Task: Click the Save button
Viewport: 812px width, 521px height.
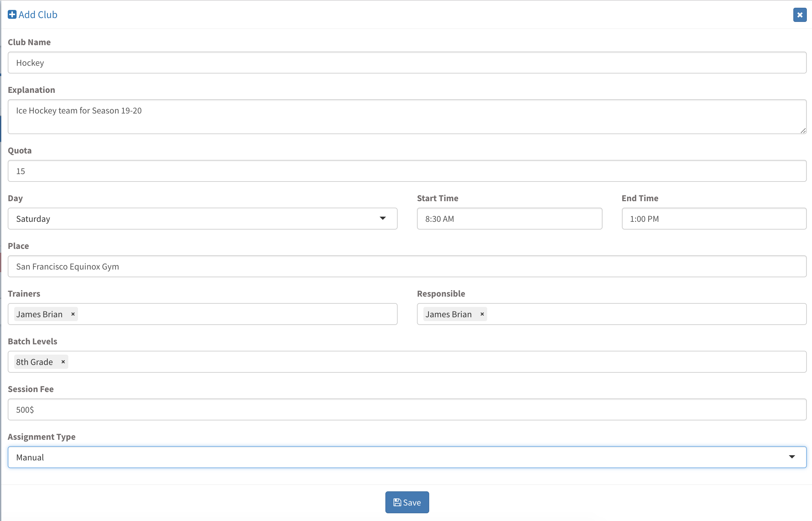Action: pyautogui.click(x=407, y=502)
